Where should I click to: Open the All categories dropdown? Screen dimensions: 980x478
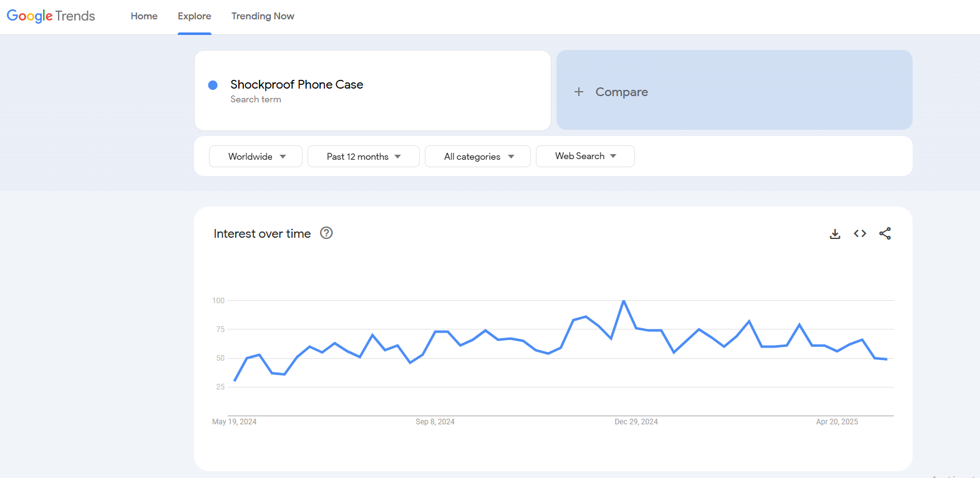coord(478,157)
